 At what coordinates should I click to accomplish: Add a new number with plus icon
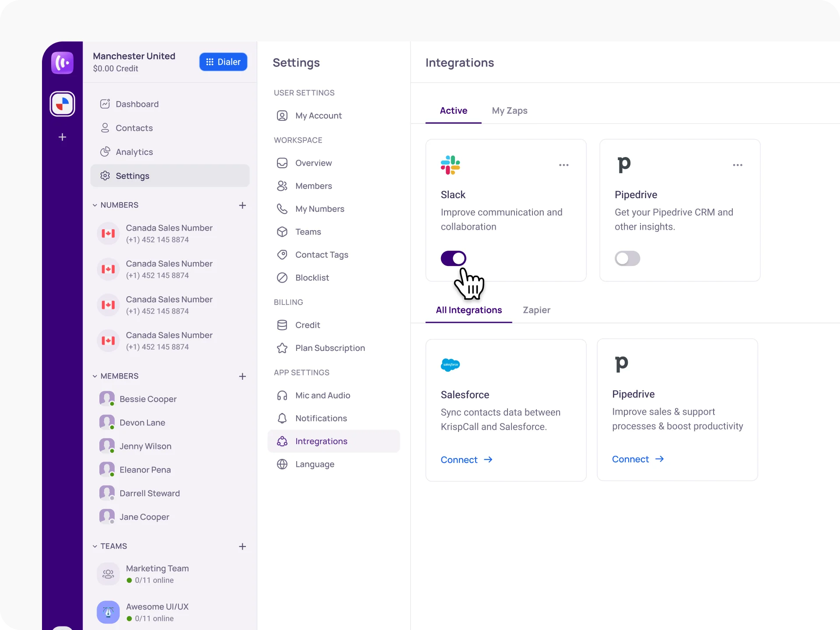(242, 205)
